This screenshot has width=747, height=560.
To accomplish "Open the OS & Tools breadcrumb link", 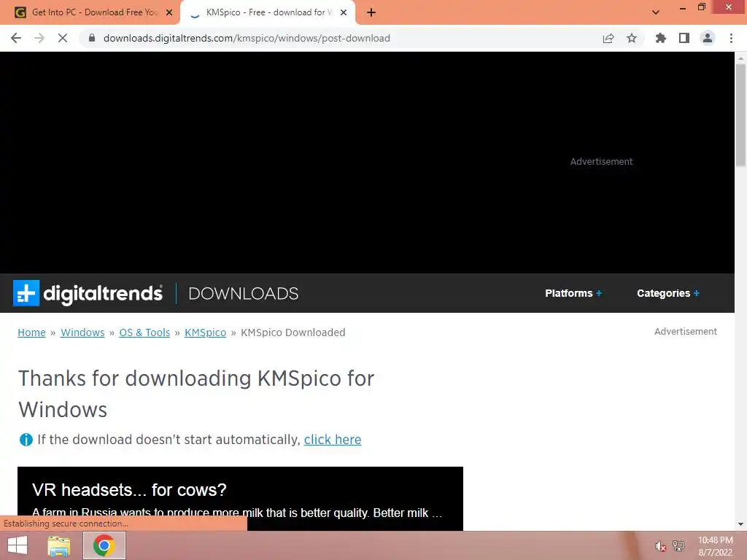I will point(144,332).
